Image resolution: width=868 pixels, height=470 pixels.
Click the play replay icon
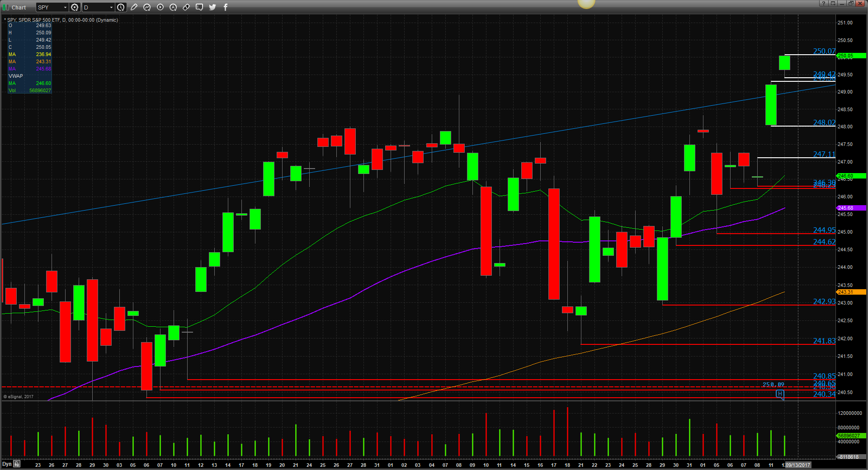[x=160, y=7]
